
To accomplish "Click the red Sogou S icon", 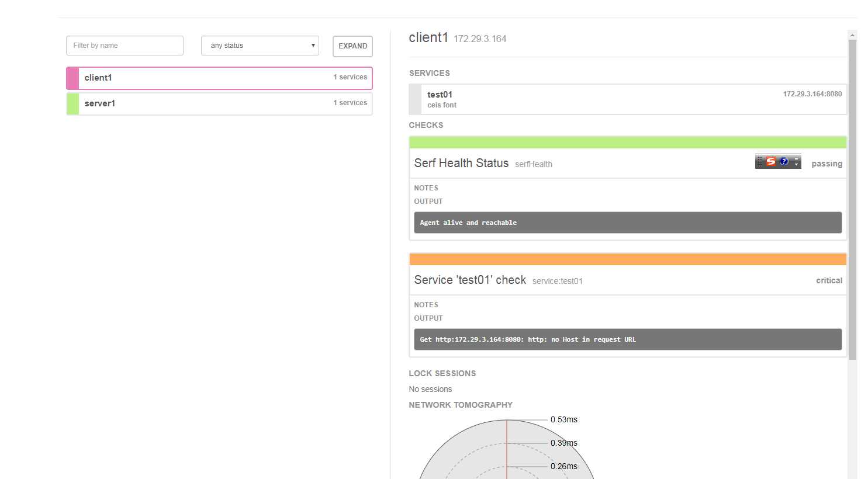I will (771, 161).
